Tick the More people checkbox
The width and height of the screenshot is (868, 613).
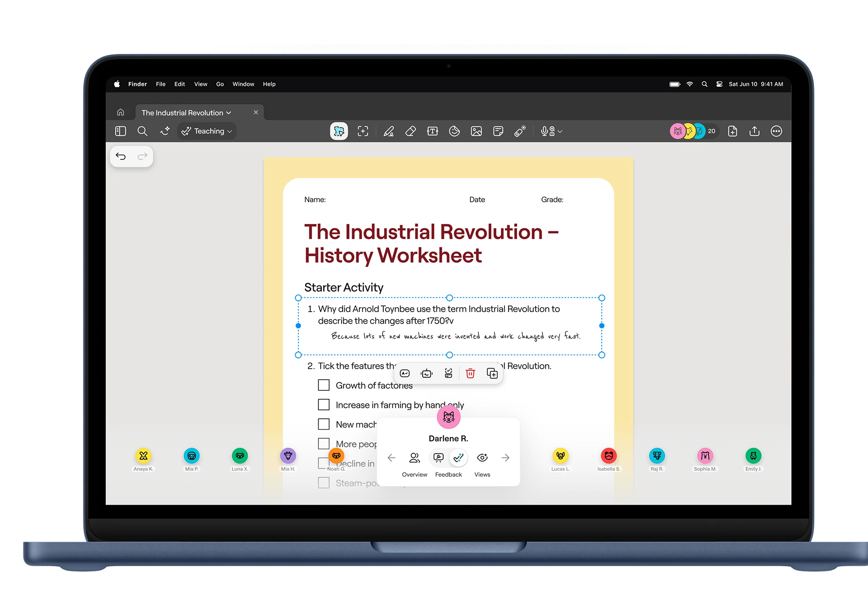324,444
